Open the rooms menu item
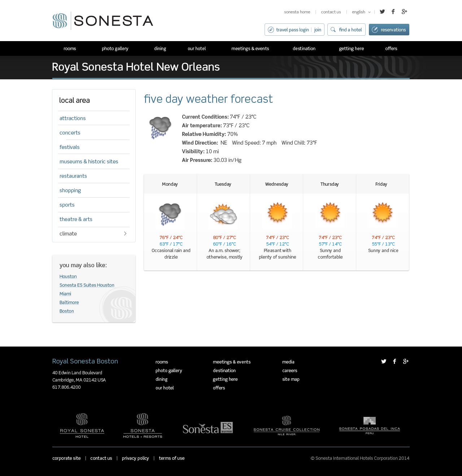Viewport: 462px width, 476px height. 70,49
